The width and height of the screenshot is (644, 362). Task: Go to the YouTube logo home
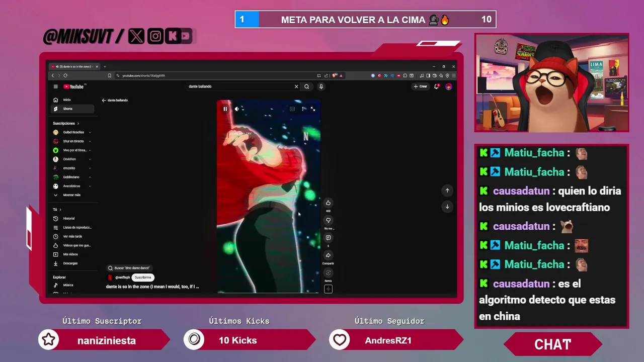(74, 86)
